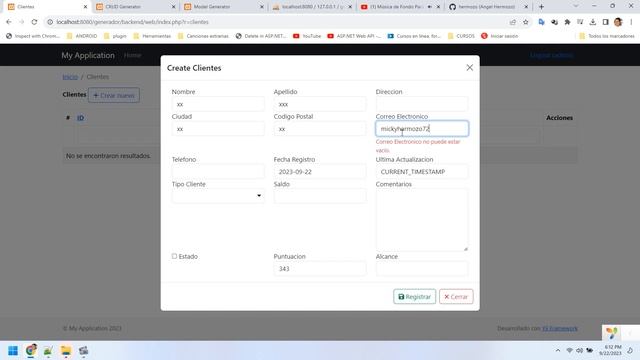Click the Puntuacion field showing 343

(320, 269)
